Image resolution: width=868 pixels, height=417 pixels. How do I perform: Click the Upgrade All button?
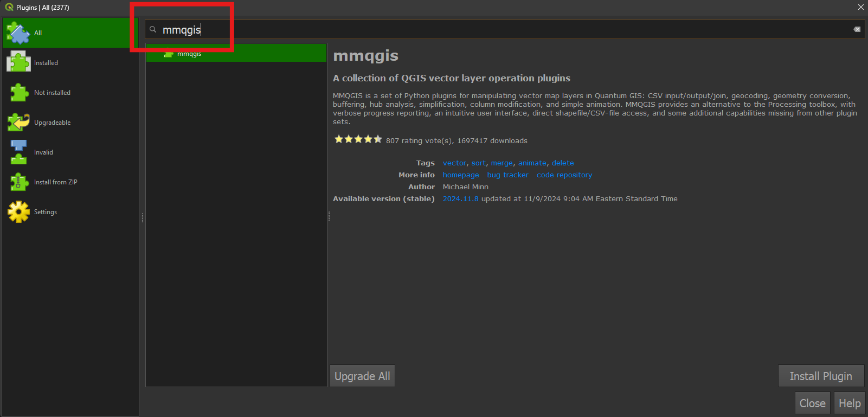click(x=362, y=376)
